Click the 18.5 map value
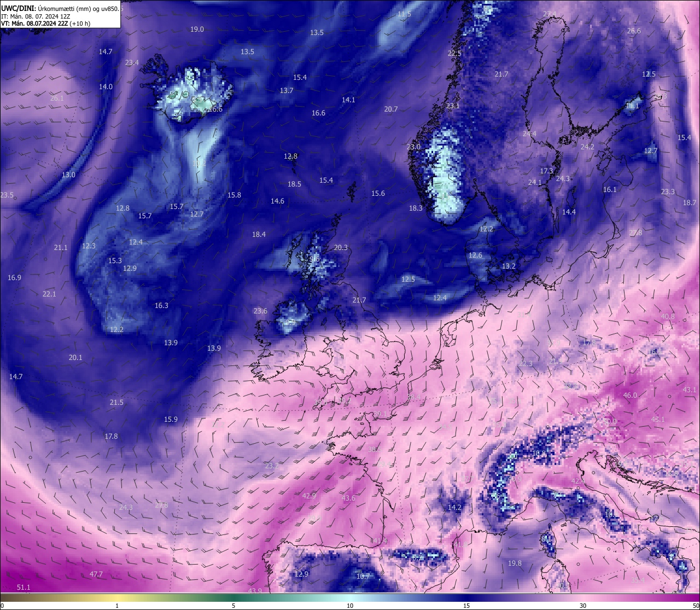Viewport: 700px width, 610px height. (x=294, y=184)
